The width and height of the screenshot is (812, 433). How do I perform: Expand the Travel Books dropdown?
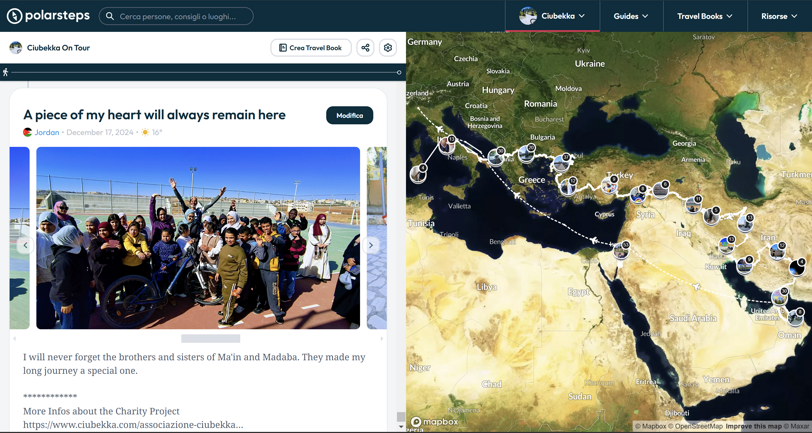704,16
